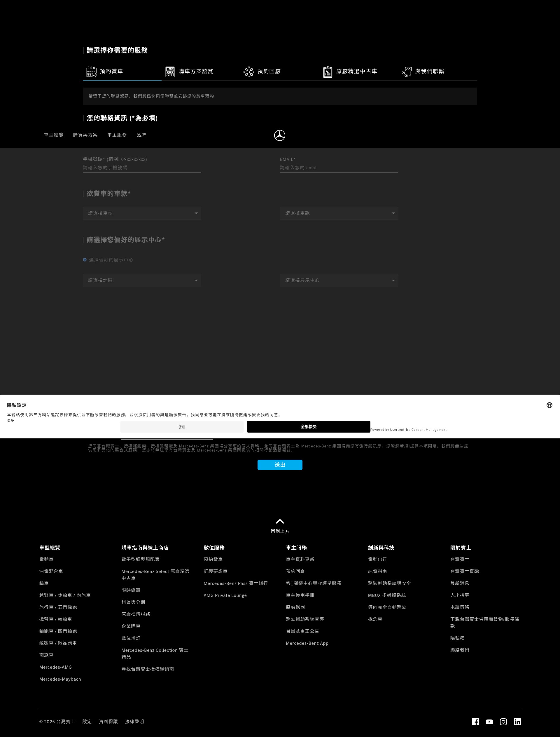Open footer link 人才招募
560x737 pixels.
click(460, 595)
